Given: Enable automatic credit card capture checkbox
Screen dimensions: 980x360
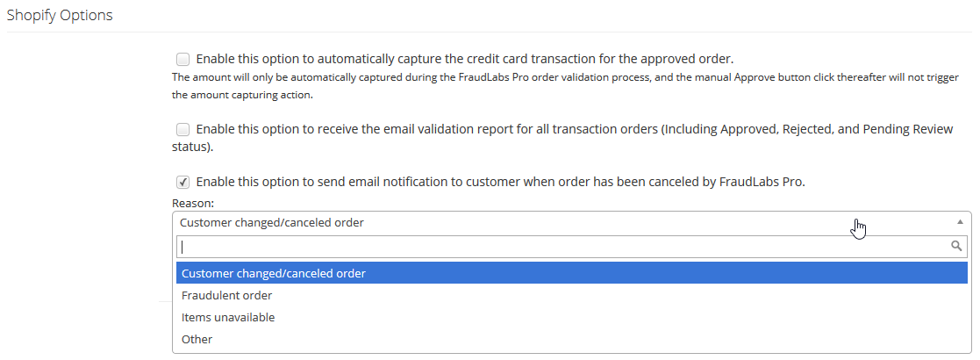Looking at the screenshot, I should (182, 60).
